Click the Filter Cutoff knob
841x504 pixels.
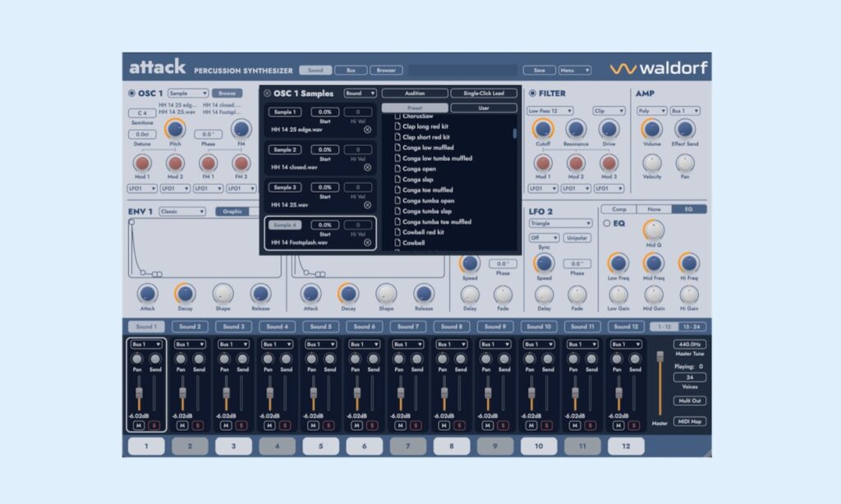coord(542,129)
